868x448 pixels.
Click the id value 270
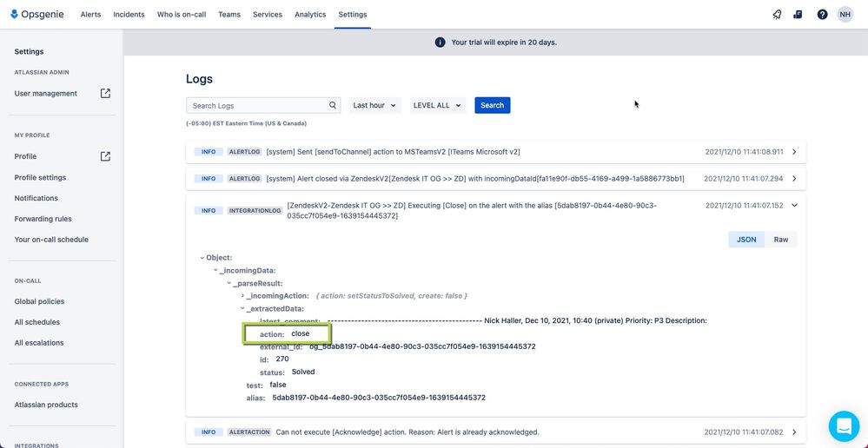pyautogui.click(x=282, y=359)
